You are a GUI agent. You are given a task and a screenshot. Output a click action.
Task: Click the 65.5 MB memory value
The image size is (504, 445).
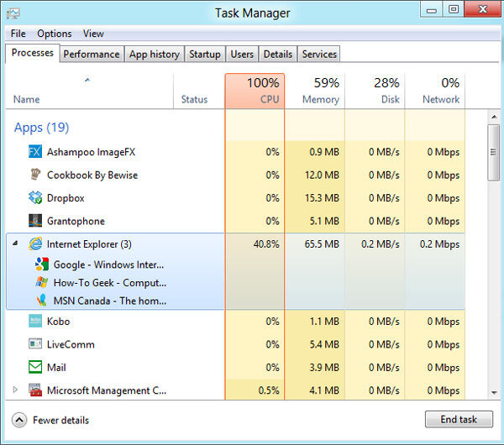322,244
